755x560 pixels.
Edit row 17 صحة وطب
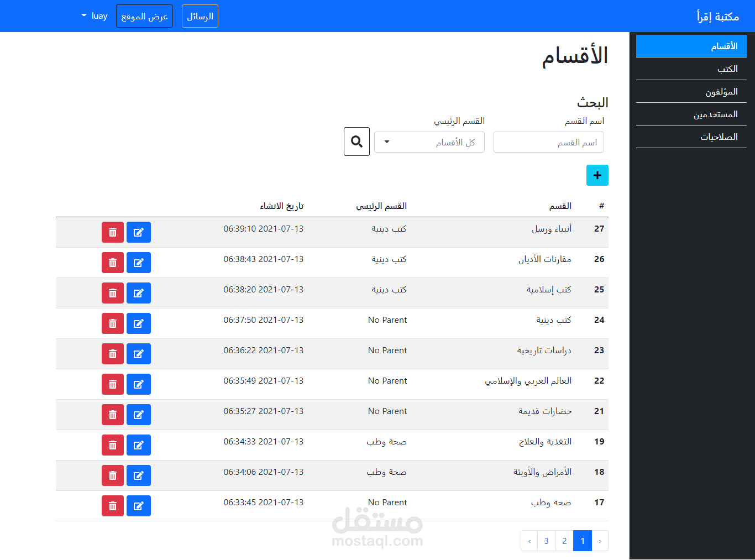coord(138,506)
